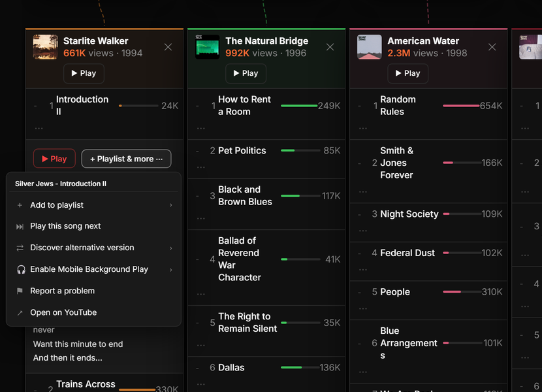Select the Black and Brown Blues track
This screenshot has height=392, width=542.
[x=245, y=195]
